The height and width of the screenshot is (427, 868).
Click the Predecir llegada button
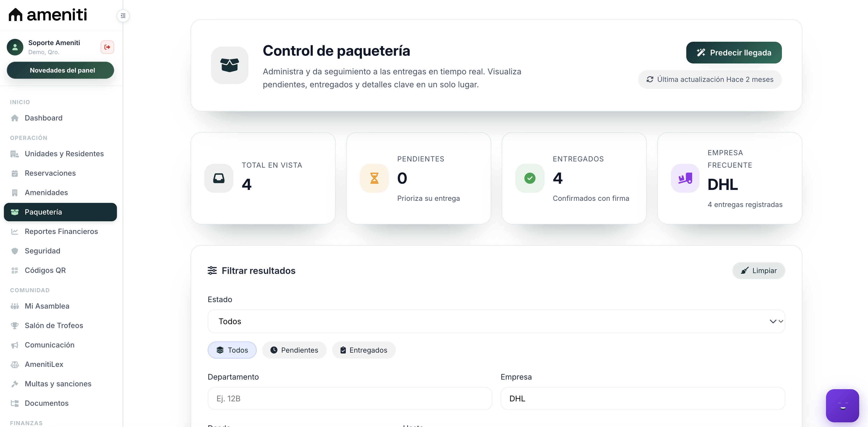point(733,53)
